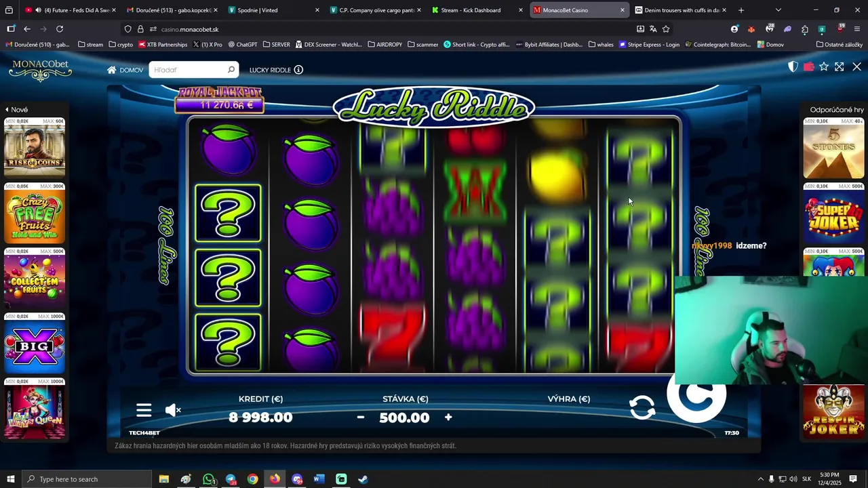Open the browser application menu

857,29
